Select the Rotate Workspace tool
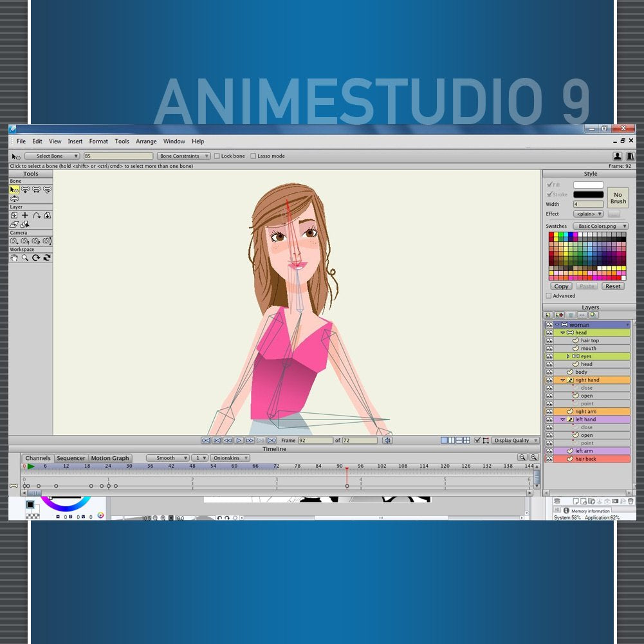This screenshot has width=644, height=644. coord(36,258)
